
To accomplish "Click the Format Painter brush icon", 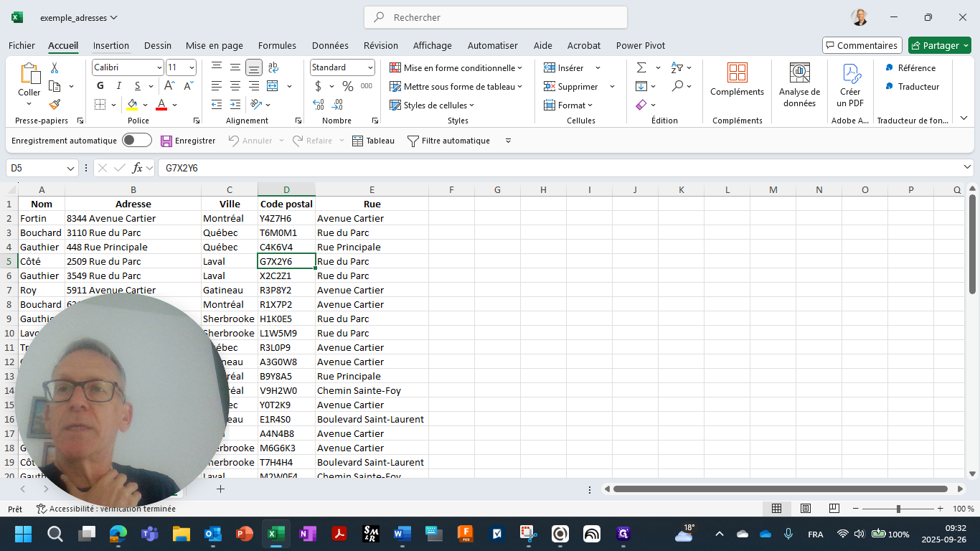I will pyautogui.click(x=55, y=105).
